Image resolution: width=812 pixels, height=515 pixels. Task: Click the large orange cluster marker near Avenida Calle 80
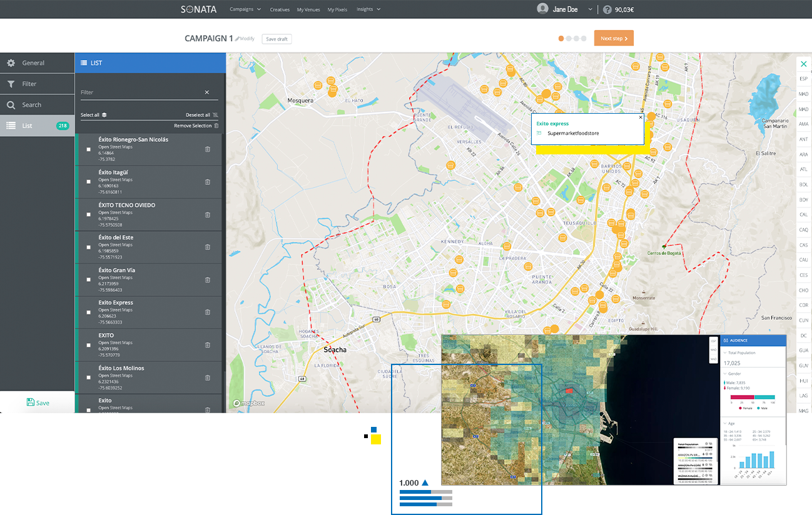tap(546, 94)
